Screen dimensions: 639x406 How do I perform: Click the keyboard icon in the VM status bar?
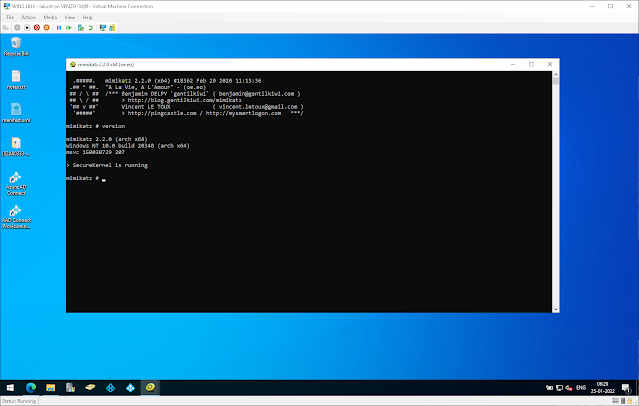tap(615, 401)
